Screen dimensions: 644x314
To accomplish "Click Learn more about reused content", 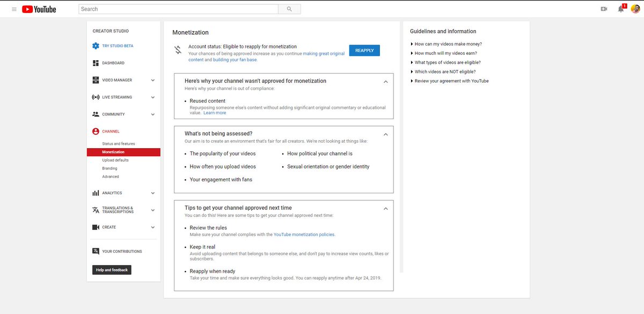I will pos(215,113).
